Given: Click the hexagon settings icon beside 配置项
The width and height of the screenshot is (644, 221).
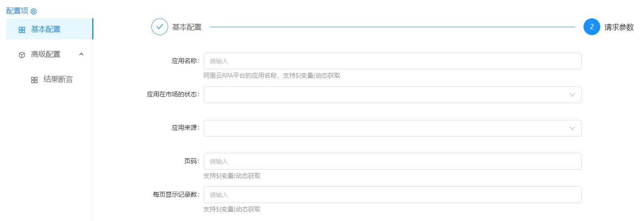Looking at the screenshot, I should [34, 11].
